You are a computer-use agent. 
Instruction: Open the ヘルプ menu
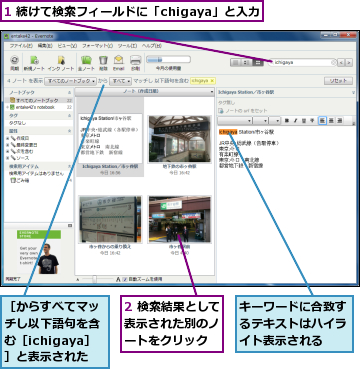tap(152, 45)
